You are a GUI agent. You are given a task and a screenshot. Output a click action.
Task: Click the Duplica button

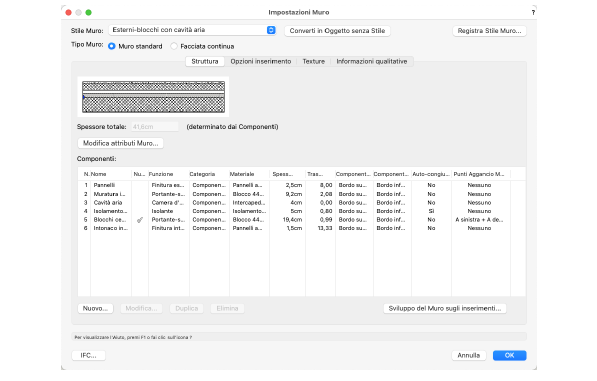click(187, 308)
